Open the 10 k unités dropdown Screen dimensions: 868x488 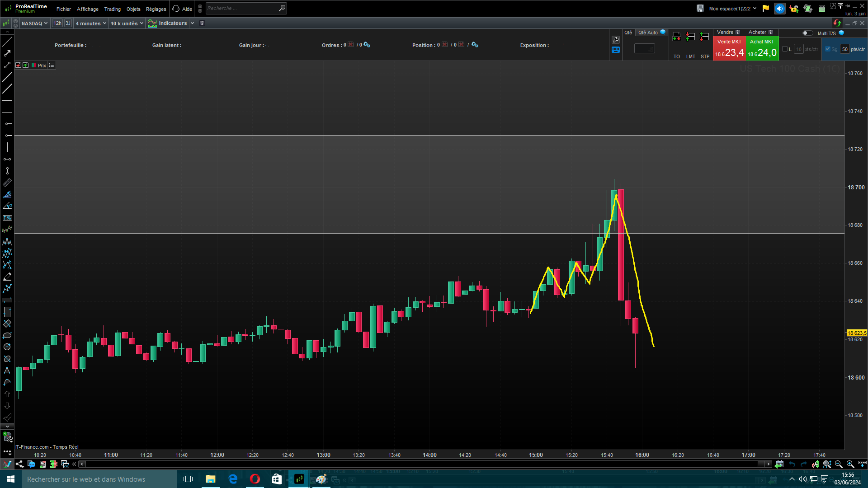[127, 23]
